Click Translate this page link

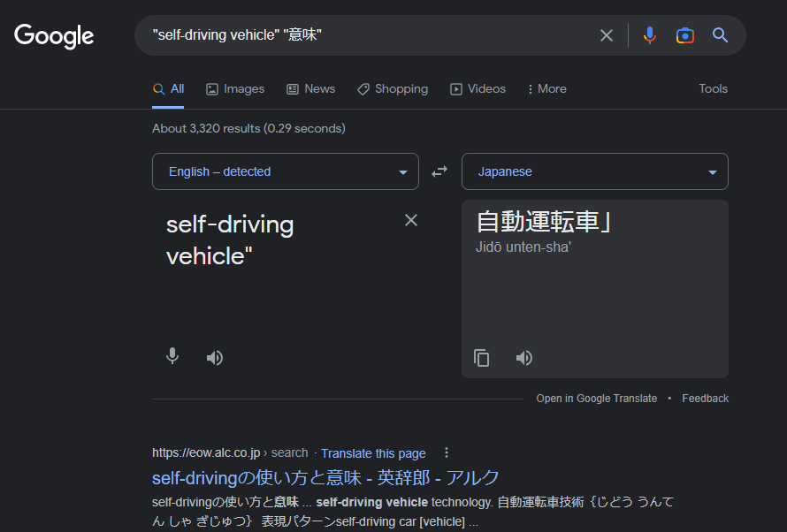point(373,453)
